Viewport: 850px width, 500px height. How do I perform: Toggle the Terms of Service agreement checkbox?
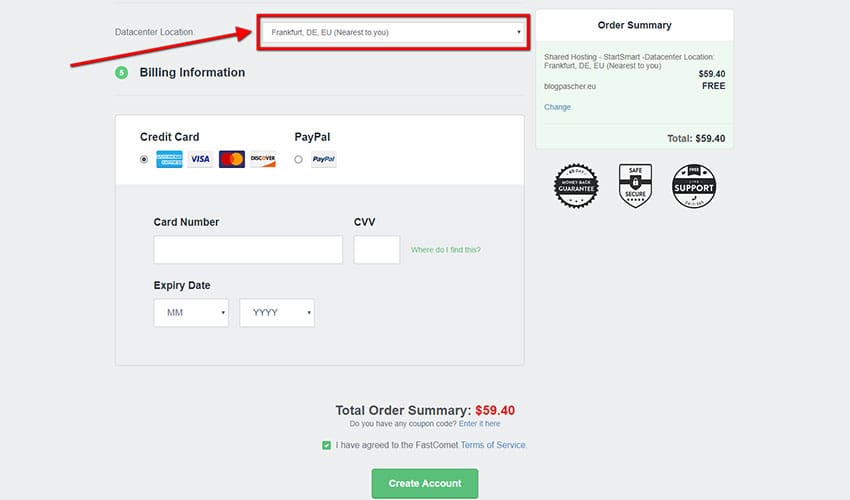pyautogui.click(x=327, y=445)
